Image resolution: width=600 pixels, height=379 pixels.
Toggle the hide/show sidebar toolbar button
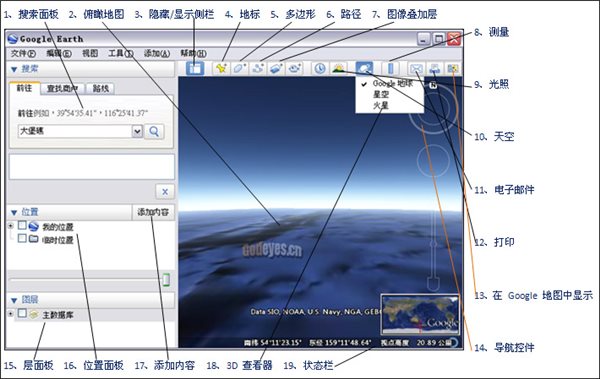[195, 69]
